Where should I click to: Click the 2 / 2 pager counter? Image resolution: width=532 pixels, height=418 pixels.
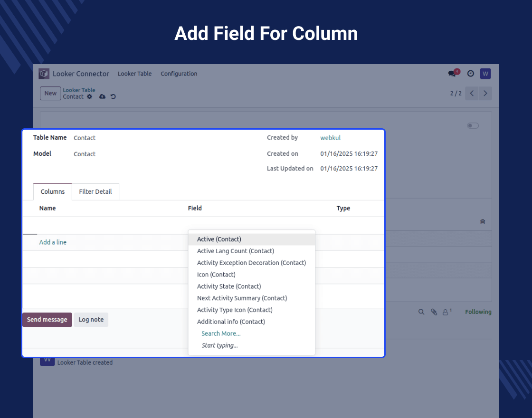(x=456, y=93)
